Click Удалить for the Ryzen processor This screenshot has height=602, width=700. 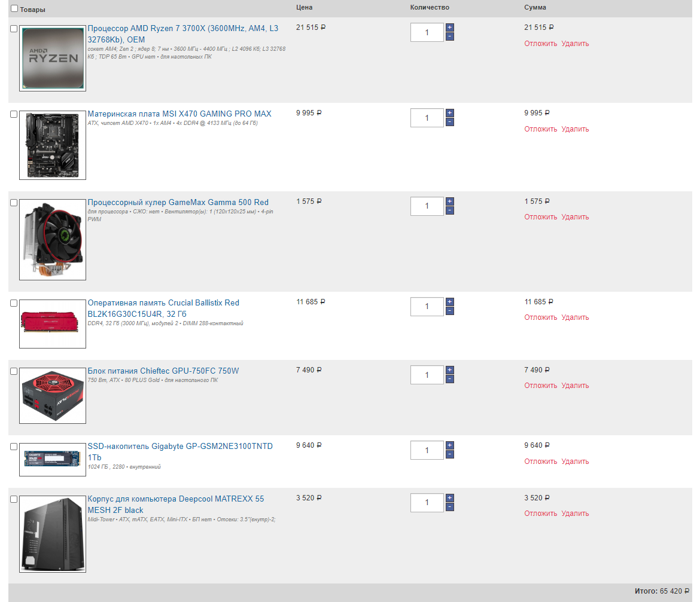tap(575, 43)
